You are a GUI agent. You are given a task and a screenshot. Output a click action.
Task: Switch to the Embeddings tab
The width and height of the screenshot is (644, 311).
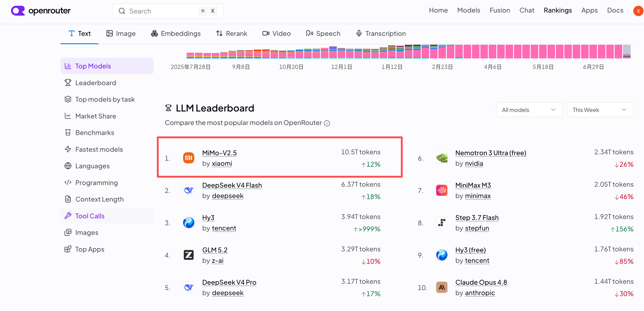(176, 34)
